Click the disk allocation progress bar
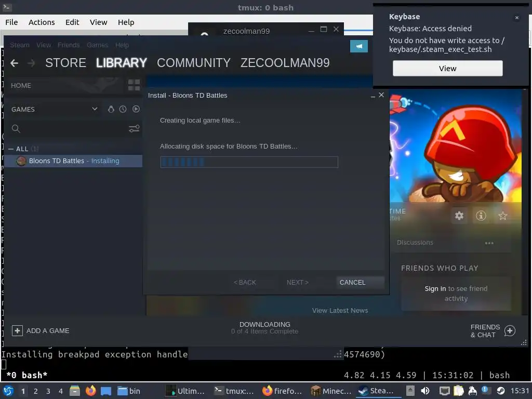The height and width of the screenshot is (399, 532). click(x=249, y=162)
